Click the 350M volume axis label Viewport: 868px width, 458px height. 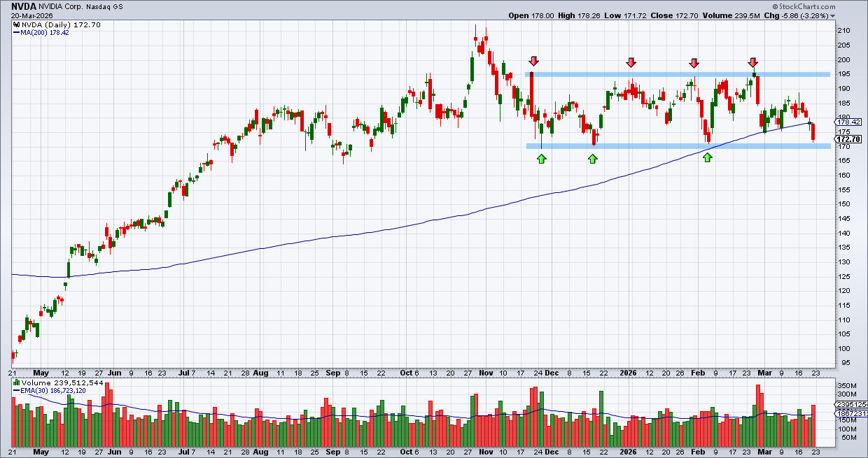[848, 386]
